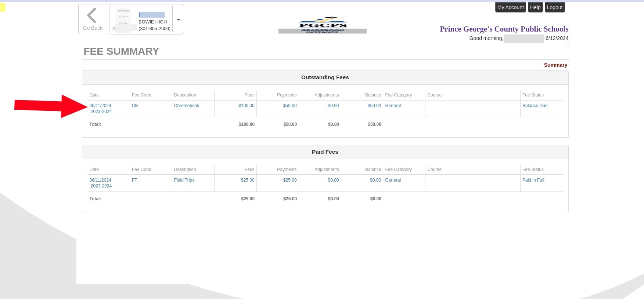Click the Prince George's County Public Schools title
Viewport: 644px width, 299px height.
click(x=504, y=29)
